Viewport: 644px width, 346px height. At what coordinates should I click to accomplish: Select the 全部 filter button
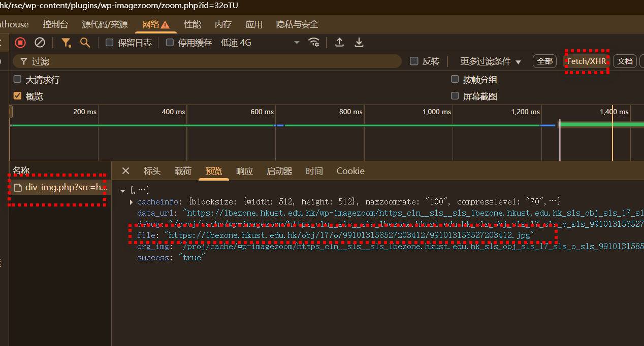pos(544,61)
